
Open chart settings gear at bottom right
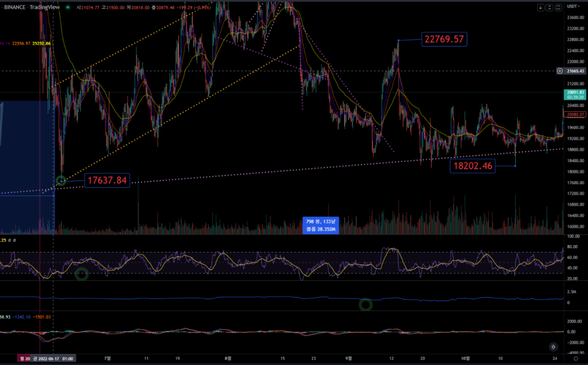coord(575,359)
